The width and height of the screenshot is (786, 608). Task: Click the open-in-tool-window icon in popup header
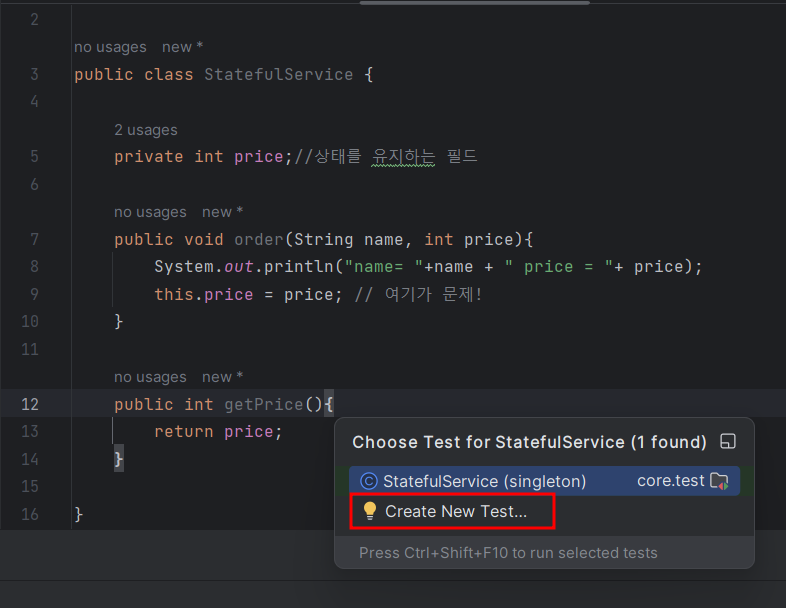coord(728,442)
